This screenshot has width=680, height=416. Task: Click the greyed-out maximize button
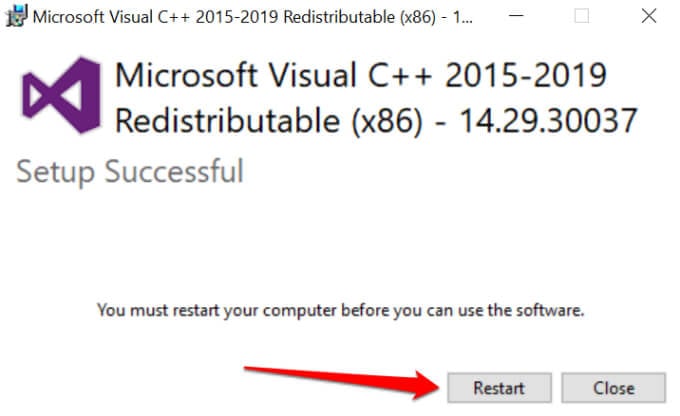coord(582,16)
